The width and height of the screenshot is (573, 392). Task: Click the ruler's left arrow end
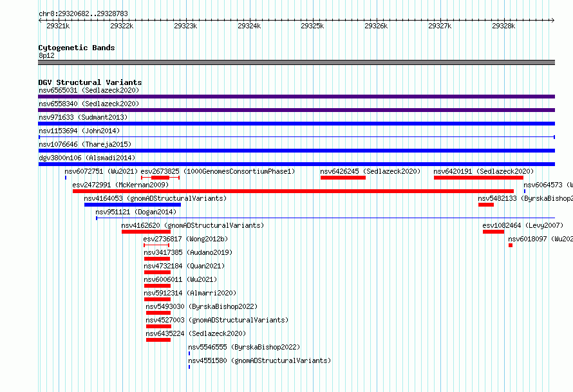point(40,20)
